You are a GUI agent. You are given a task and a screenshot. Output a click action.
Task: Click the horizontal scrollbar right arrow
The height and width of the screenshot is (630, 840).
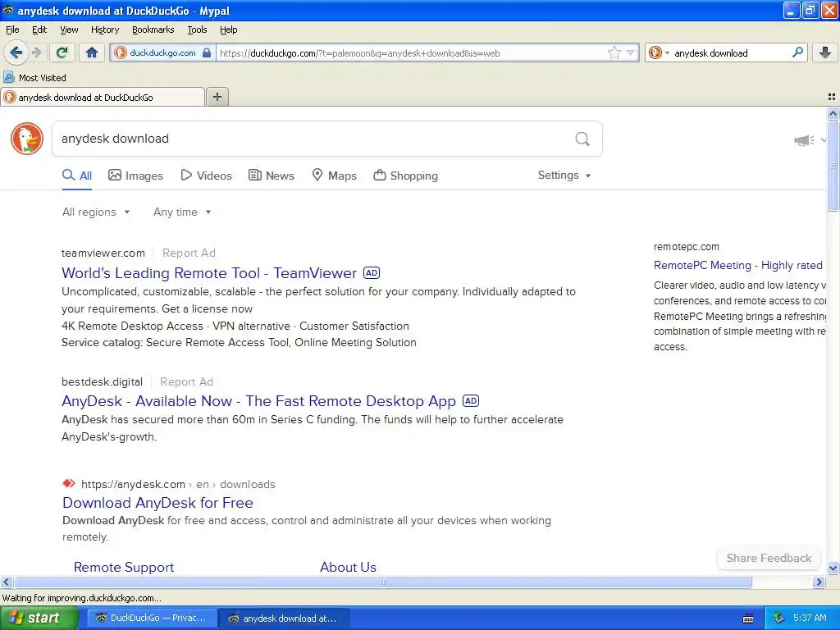[x=819, y=582]
